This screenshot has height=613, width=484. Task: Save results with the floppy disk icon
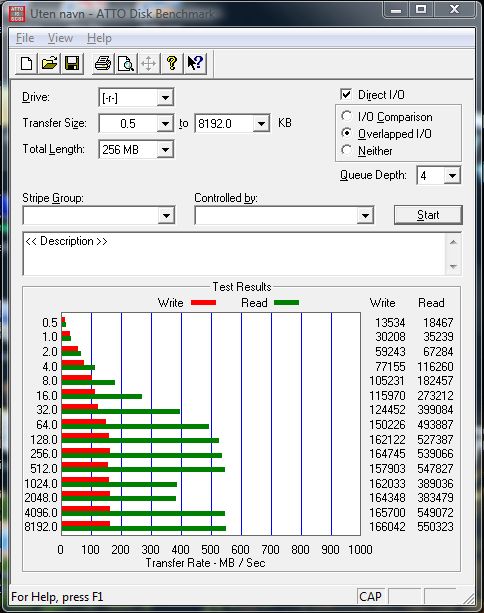tap(72, 63)
